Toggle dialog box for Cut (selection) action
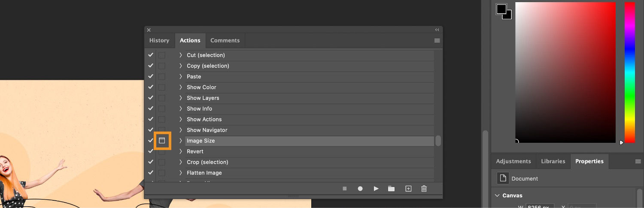 coord(162,55)
